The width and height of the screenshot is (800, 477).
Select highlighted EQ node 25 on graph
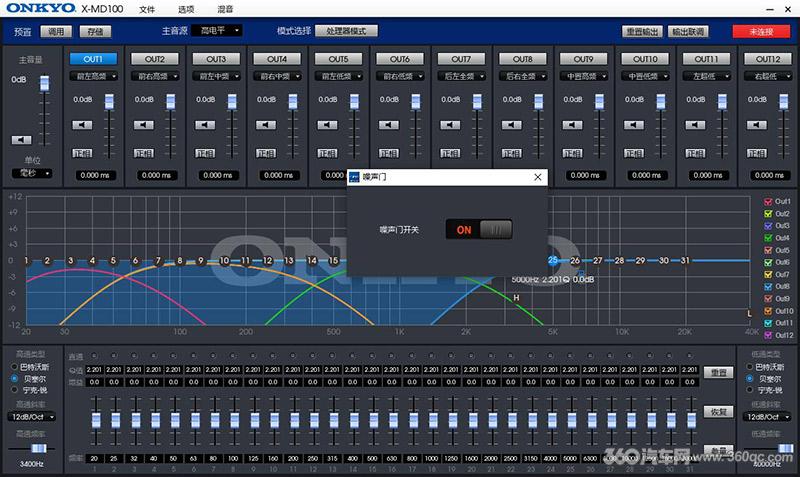[553, 260]
